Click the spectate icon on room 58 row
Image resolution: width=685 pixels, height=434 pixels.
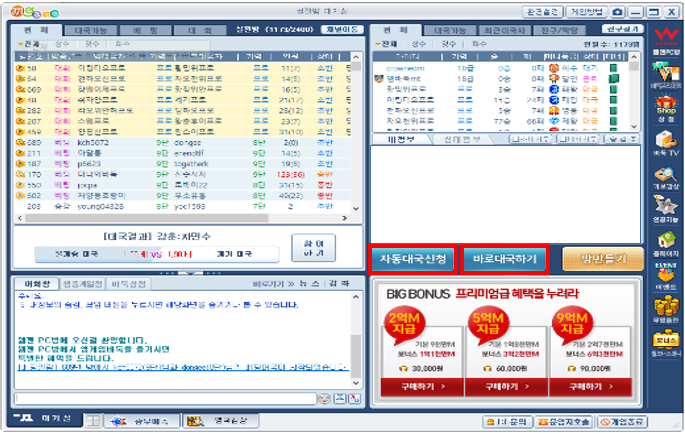[x=20, y=68]
